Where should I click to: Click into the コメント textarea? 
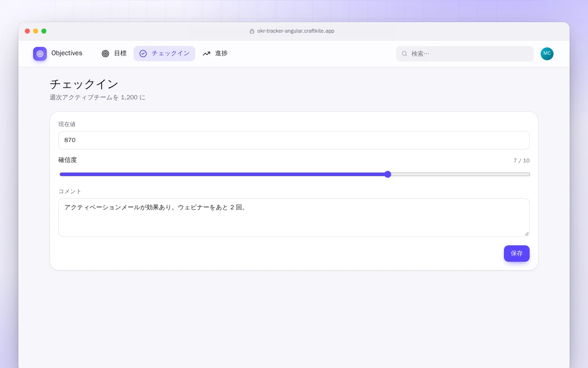point(294,218)
